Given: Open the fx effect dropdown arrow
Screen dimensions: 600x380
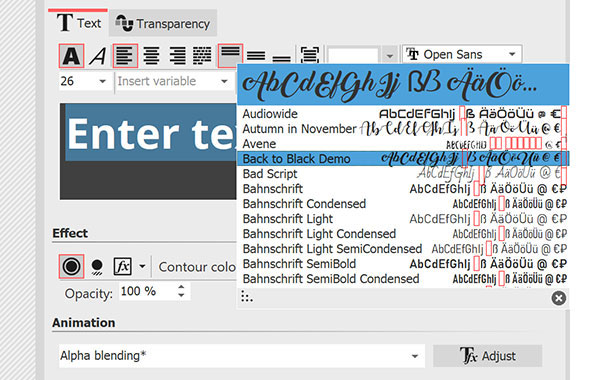Looking at the screenshot, I should tap(142, 266).
